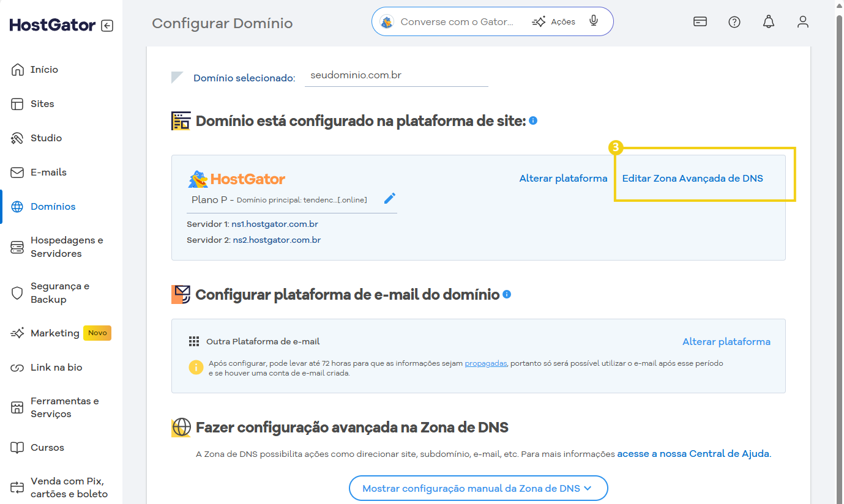Open the propagadas link
Viewport: 844px width, 504px height.
tap(486, 363)
